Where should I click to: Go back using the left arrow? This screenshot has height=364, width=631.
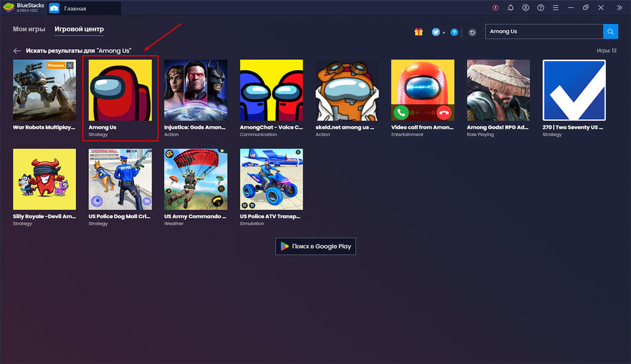pyautogui.click(x=17, y=51)
